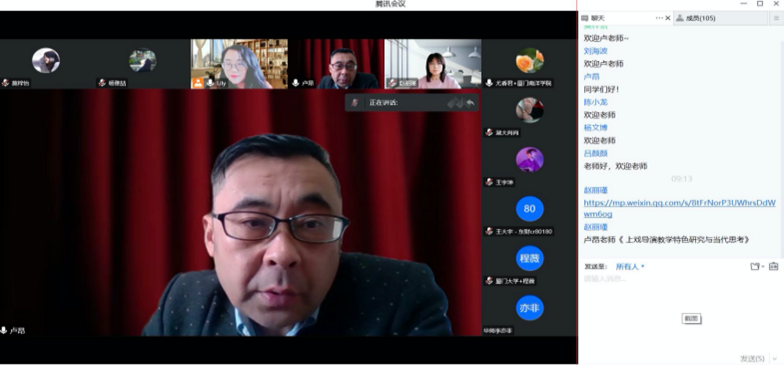This screenshot has width=784, height=365.
Task: Click the microphone icon beside 卢昂 at bottom left
Action: (x=4, y=330)
